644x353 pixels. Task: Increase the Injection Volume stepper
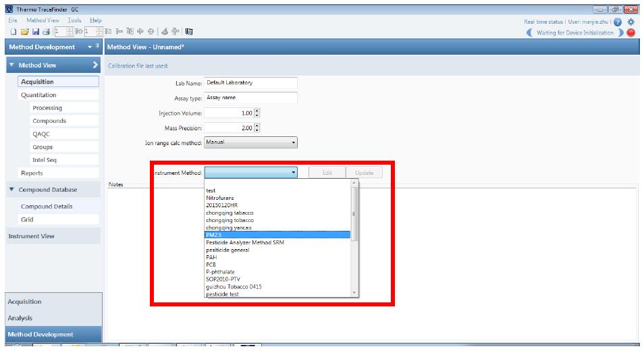[x=257, y=111]
